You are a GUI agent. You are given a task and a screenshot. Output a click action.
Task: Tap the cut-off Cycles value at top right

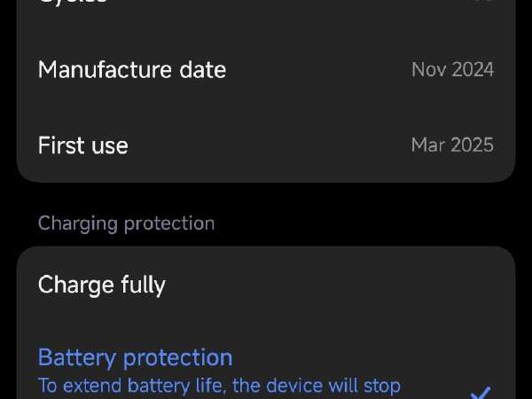tap(486, 1)
